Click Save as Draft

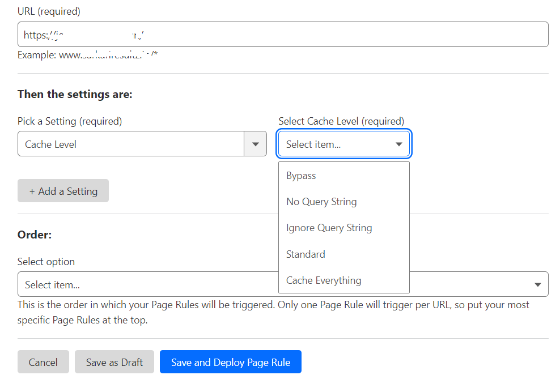[114, 361]
